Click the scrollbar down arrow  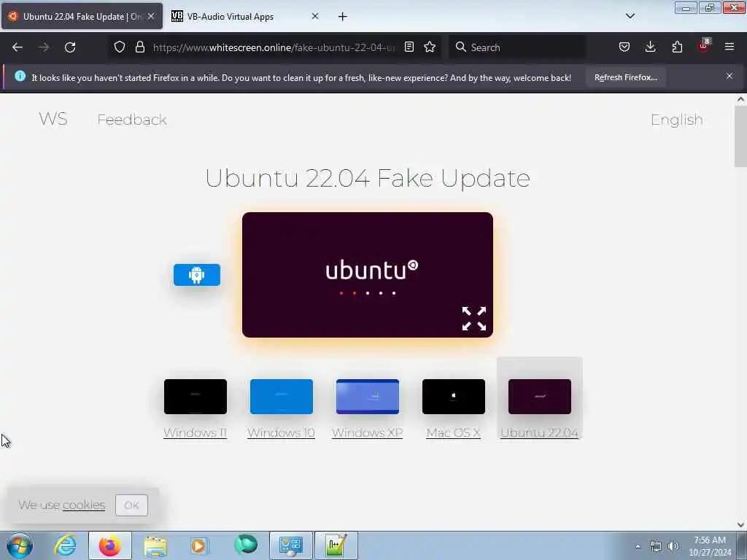tap(740, 524)
